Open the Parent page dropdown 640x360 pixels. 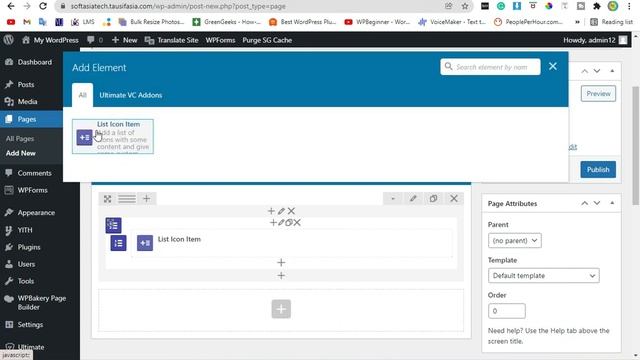[515, 240]
